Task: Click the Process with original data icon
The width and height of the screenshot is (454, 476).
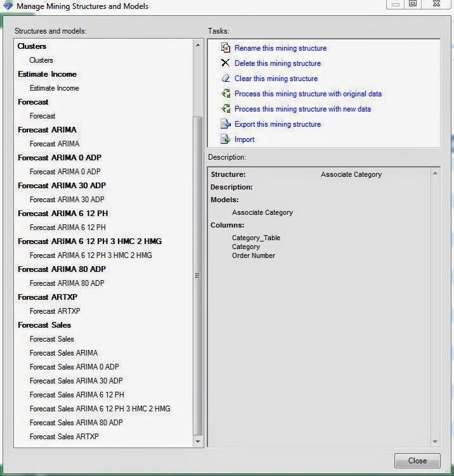Action: (x=225, y=94)
